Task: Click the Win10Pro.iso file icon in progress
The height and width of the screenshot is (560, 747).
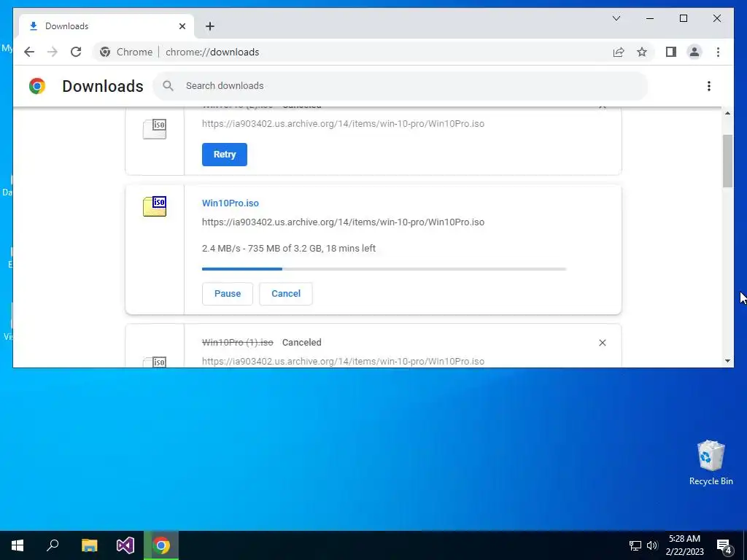Action: [x=155, y=206]
